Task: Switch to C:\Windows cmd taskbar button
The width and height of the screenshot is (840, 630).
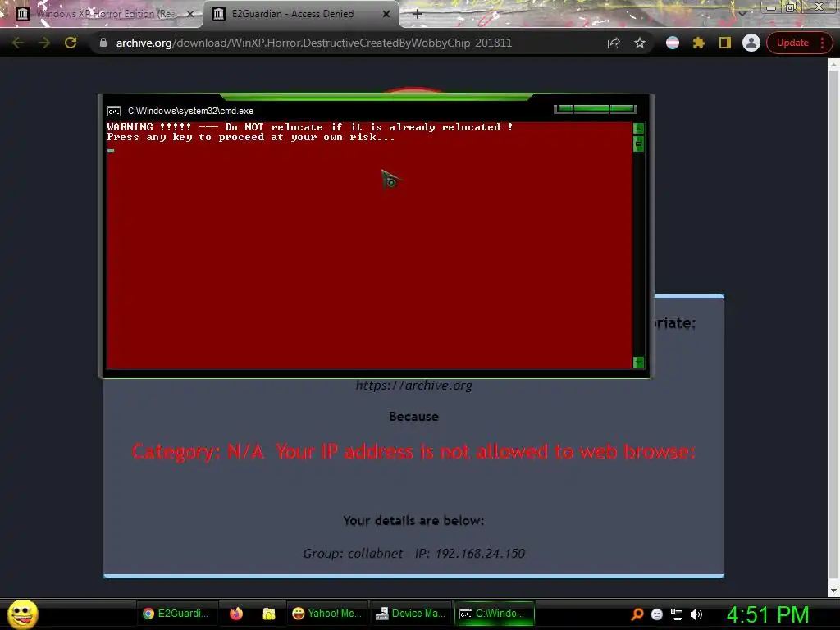Action: [495, 614]
